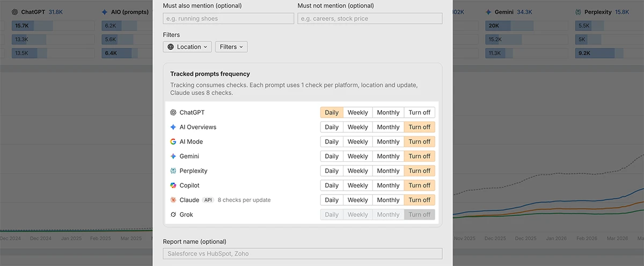The height and width of the screenshot is (266, 644).
Task: Set Perplexity tracking to Weekly
Action: pos(357,171)
